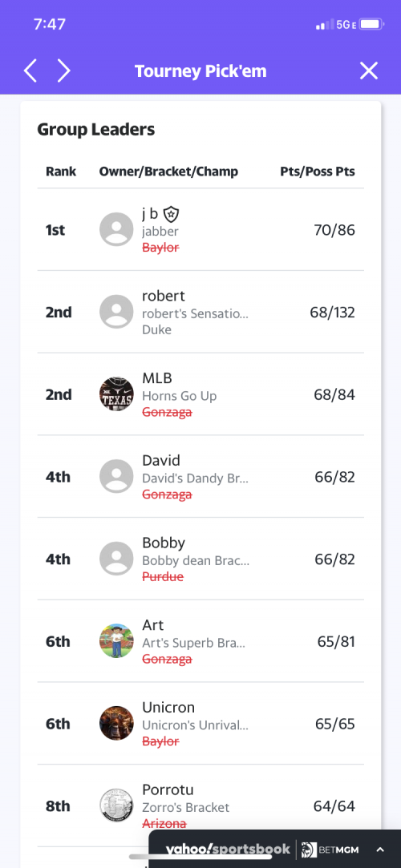The width and height of the screenshot is (401, 868).
Task: Open Porrotu's coin avatar
Action: 116,805
